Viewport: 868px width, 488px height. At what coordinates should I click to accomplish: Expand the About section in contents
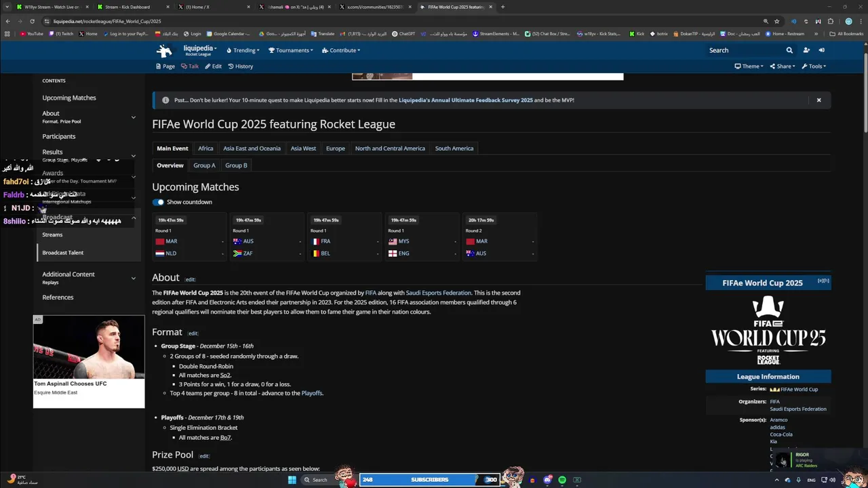click(x=133, y=117)
